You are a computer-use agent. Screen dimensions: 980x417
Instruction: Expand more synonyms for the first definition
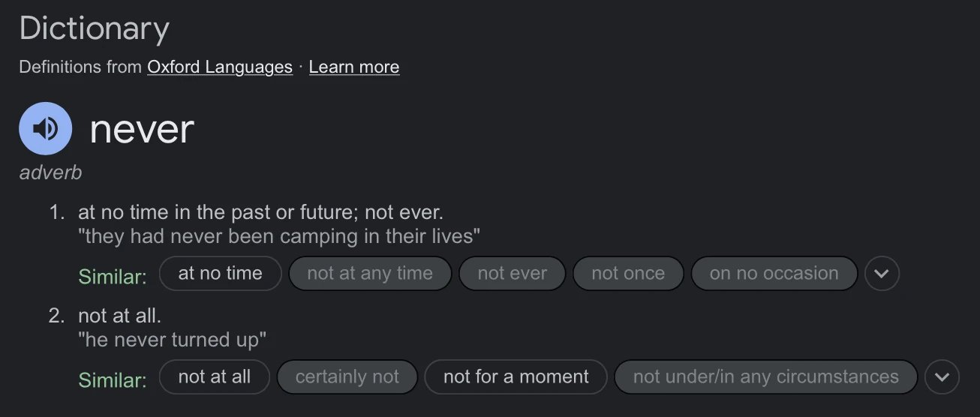pos(882,274)
